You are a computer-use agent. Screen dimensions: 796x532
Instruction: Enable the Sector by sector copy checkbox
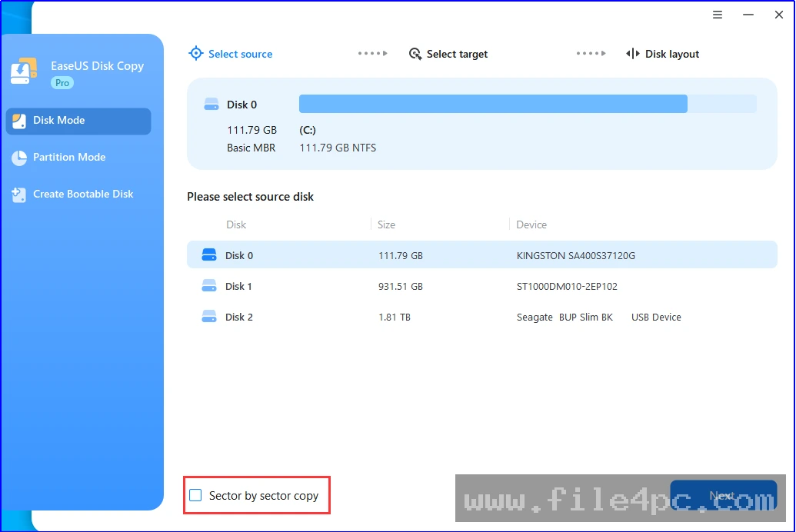[195, 495]
